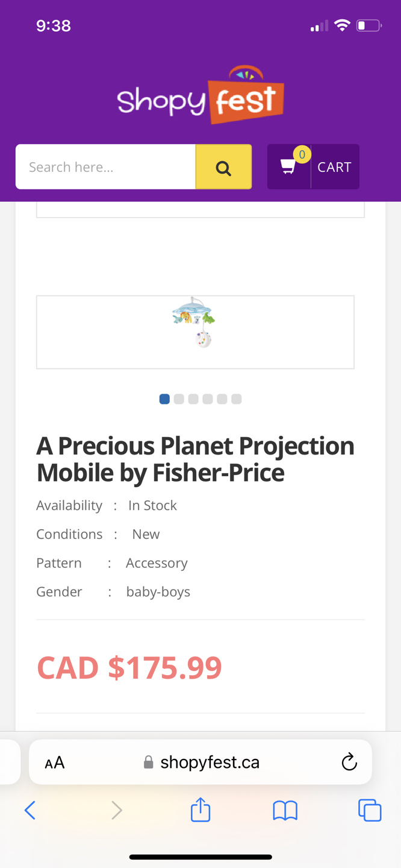The width and height of the screenshot is (401, 868).
Task: Tap the ShopyFest logo
Action: coord(200,96)
